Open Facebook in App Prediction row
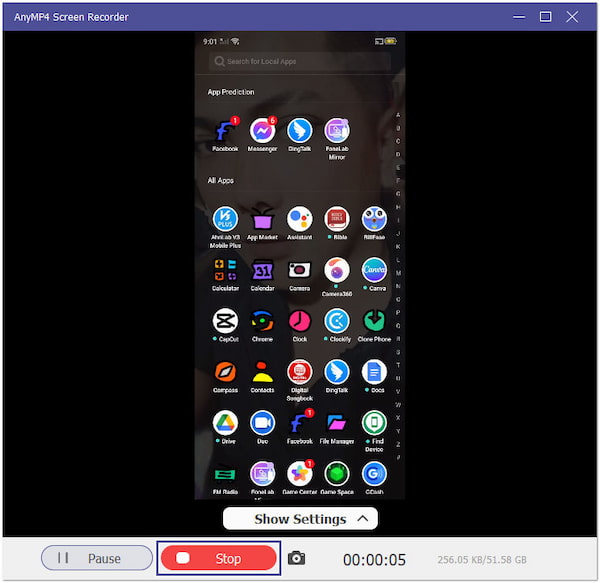This screenshot has height=583, width=600. 225,131
